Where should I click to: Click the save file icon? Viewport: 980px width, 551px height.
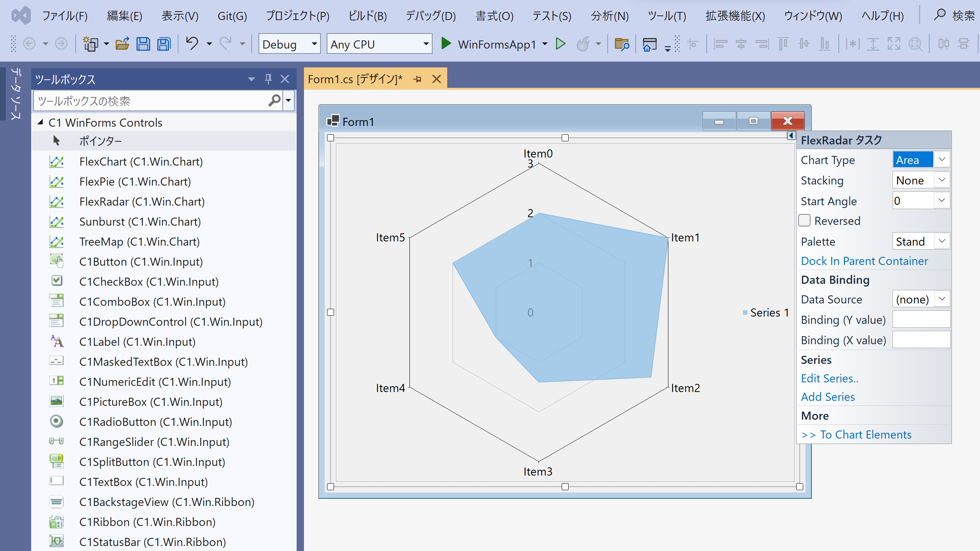(143, 44)
